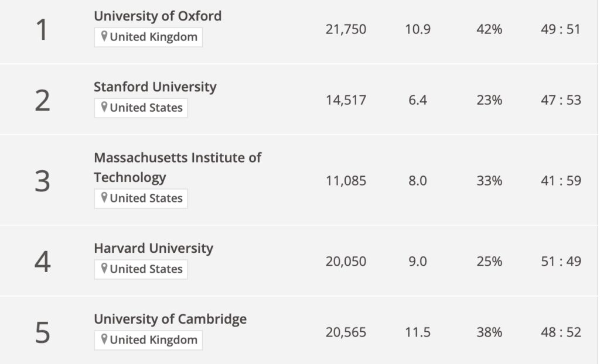This screenshot has width=600, height=364.
Task: Click the location pin icon under Stanford University
Action: pyautogui.click(x=104, y=108)
